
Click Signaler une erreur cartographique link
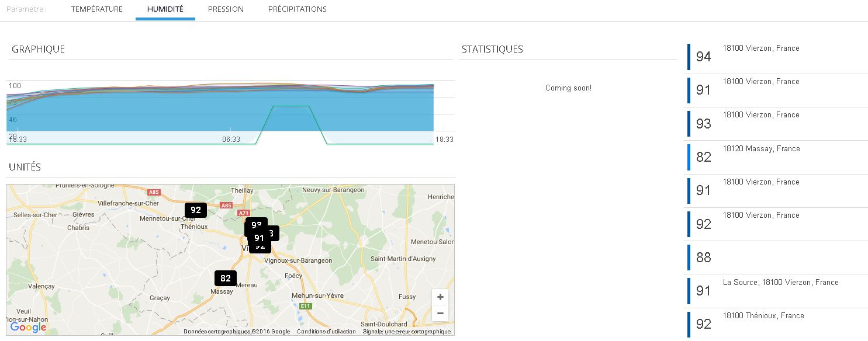coord(407,332)
